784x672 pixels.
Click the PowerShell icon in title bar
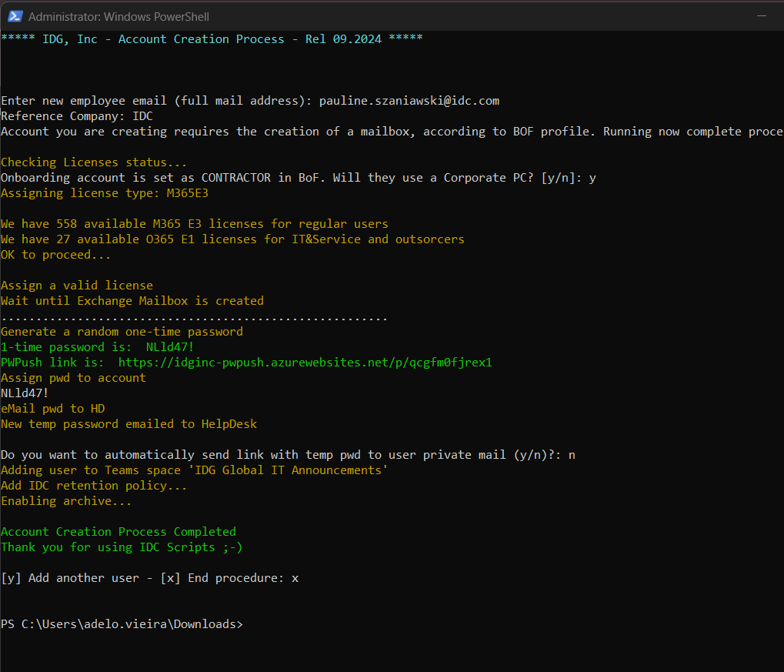pos(15,16)
